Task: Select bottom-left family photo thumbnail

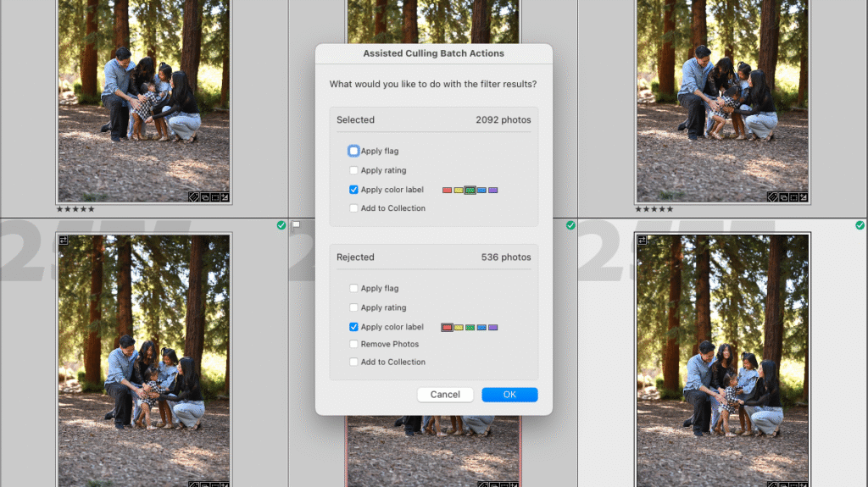Action: pyautogui.click(x=144, y=361)
